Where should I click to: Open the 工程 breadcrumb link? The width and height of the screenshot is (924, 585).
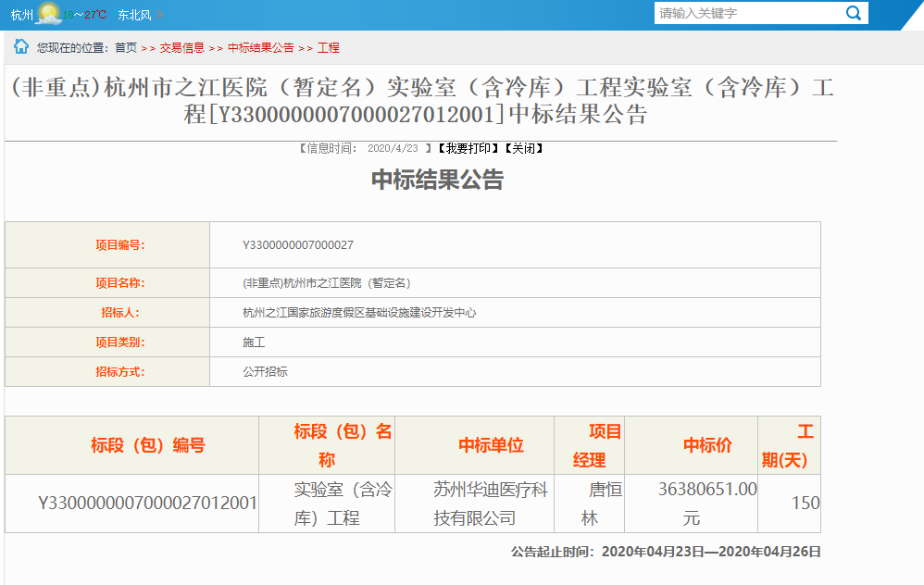pyautogui.click(x=329, y=48)
